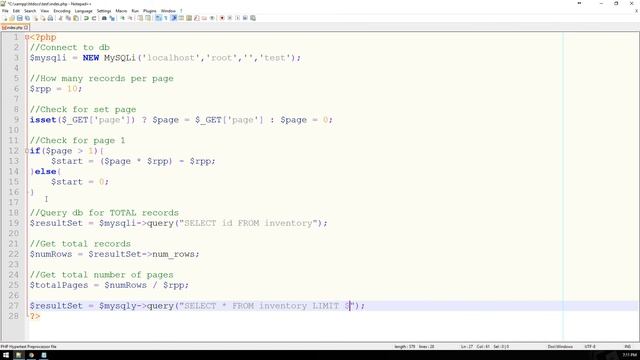Click the Stop Recording macro icon
This screenshot has width=640, height=360.
click(x=229, y=18)
